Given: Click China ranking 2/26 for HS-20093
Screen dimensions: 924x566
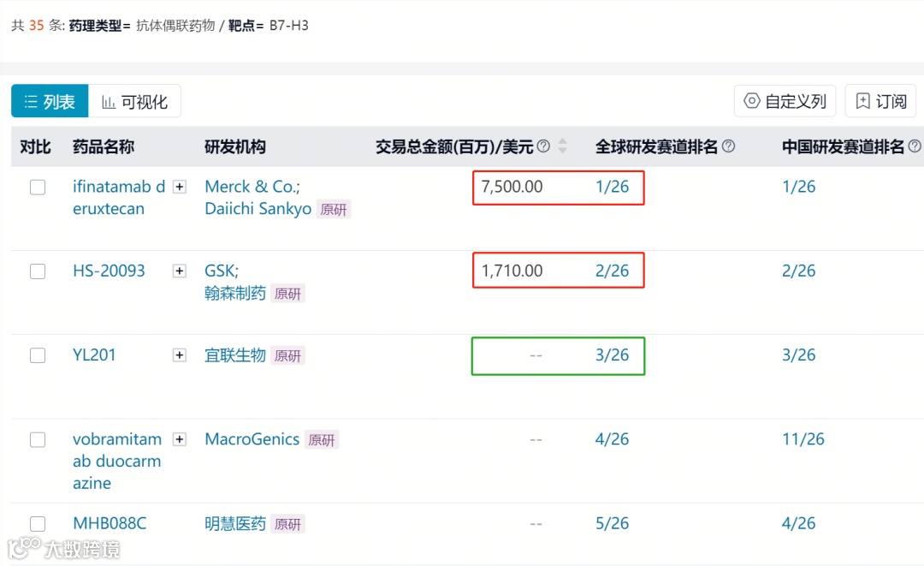Looking at the screenshot, I should click(x=798, y=271).
